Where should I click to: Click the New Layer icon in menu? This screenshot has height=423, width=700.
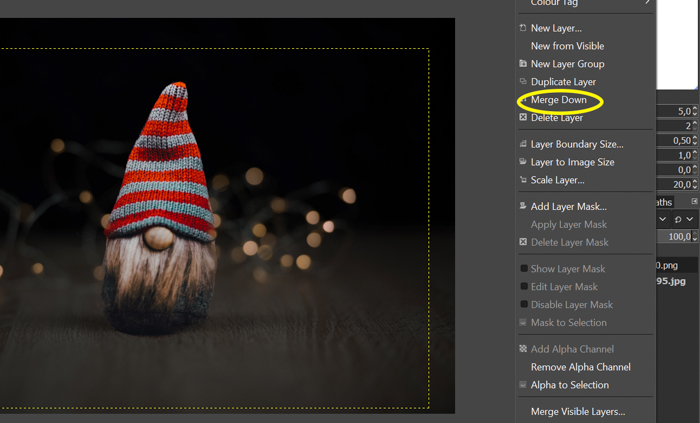(x=523, y=28)
